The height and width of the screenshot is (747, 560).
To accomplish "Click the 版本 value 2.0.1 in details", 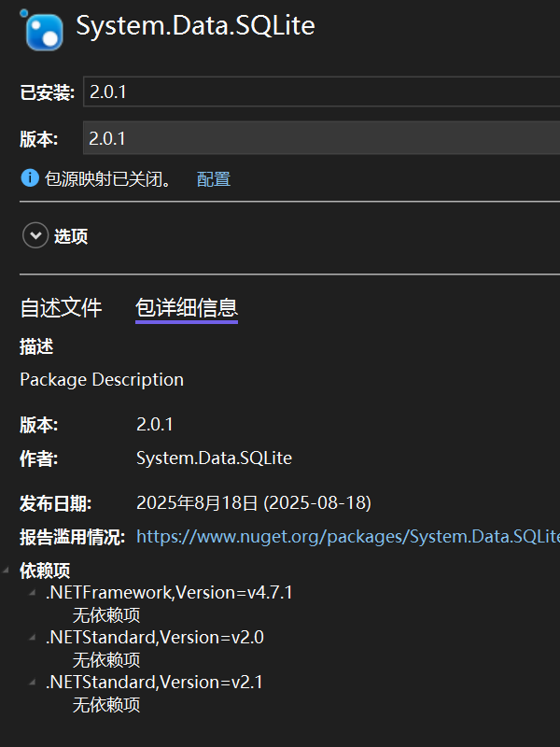I will pos(155,424).
